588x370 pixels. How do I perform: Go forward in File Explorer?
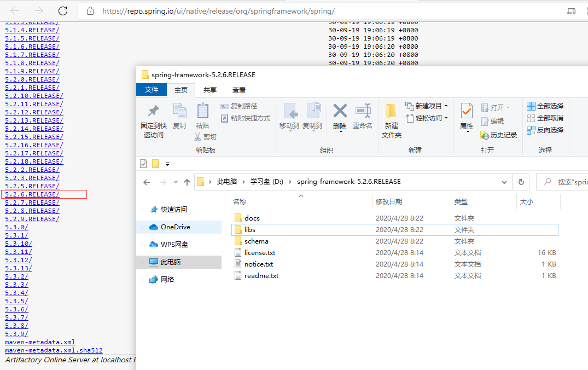163,182
